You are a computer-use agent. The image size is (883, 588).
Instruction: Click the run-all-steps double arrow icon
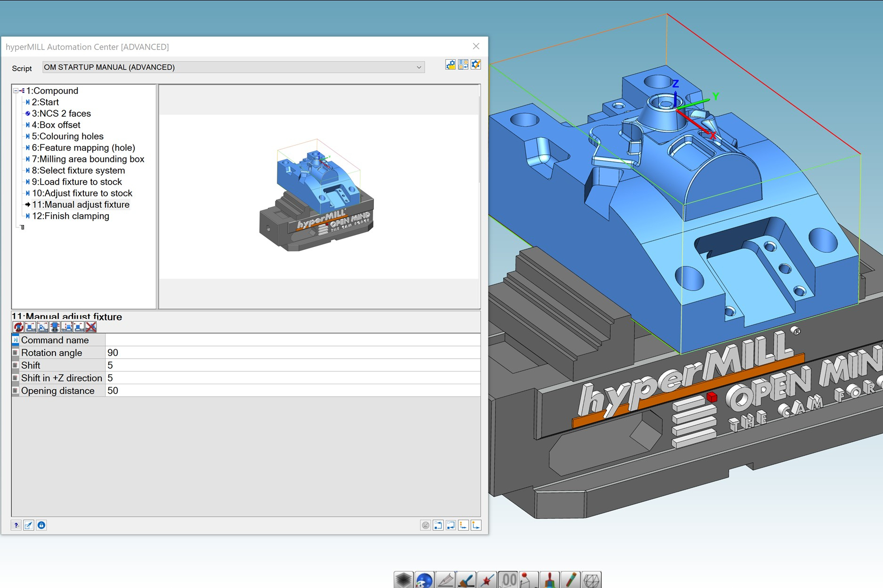pos(463,525)
